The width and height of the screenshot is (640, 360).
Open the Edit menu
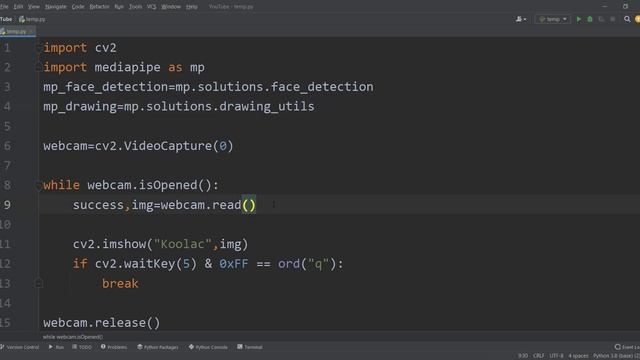pos(18,7)
